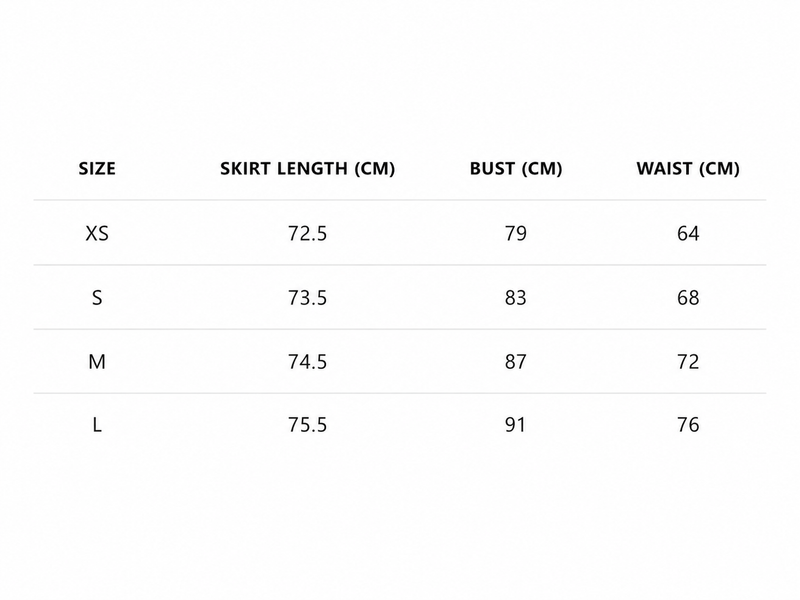This screenshot has height=600, width=800.
Task: Select the M size row label
Action: click(97, 362)
